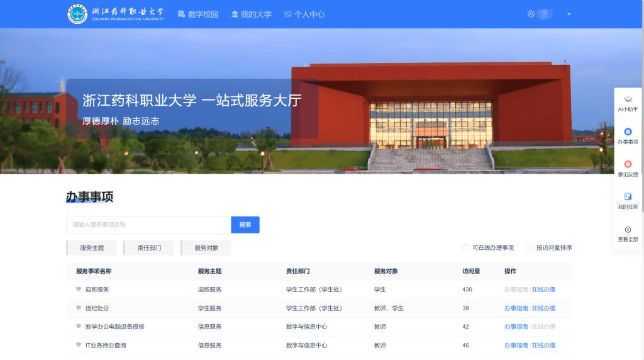Viewport: 644px width, 360px height.
Task: Toggle 按访问量排序 checkbox
Action: [530, 248]
